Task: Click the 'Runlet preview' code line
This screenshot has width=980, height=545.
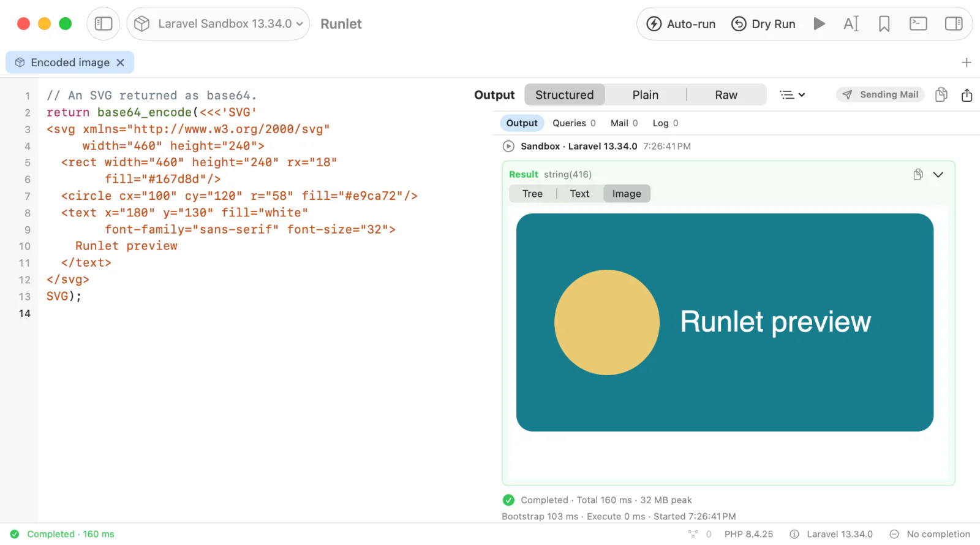Action: pyautogui.click(x=126, y=246)
